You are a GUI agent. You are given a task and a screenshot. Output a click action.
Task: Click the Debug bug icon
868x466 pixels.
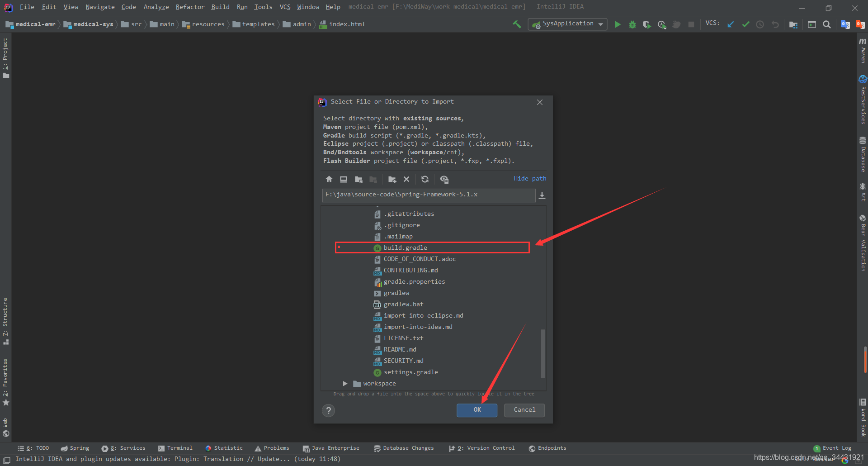click(x=632, y=24)
